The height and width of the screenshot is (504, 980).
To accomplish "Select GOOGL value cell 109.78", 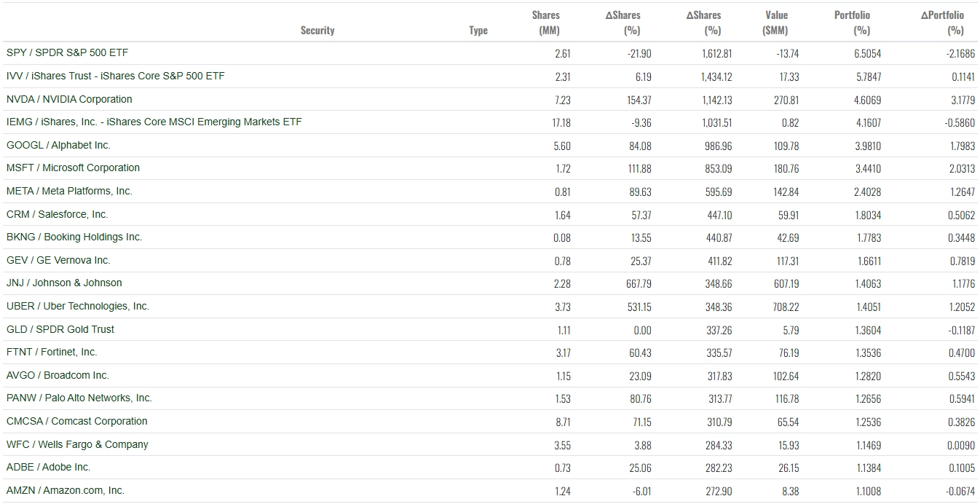I will click(786, 146).
